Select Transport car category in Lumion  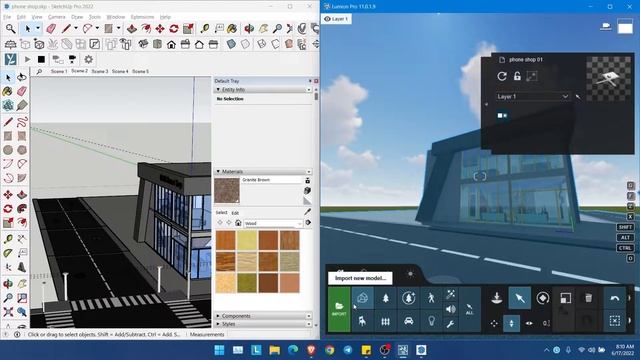408,321
